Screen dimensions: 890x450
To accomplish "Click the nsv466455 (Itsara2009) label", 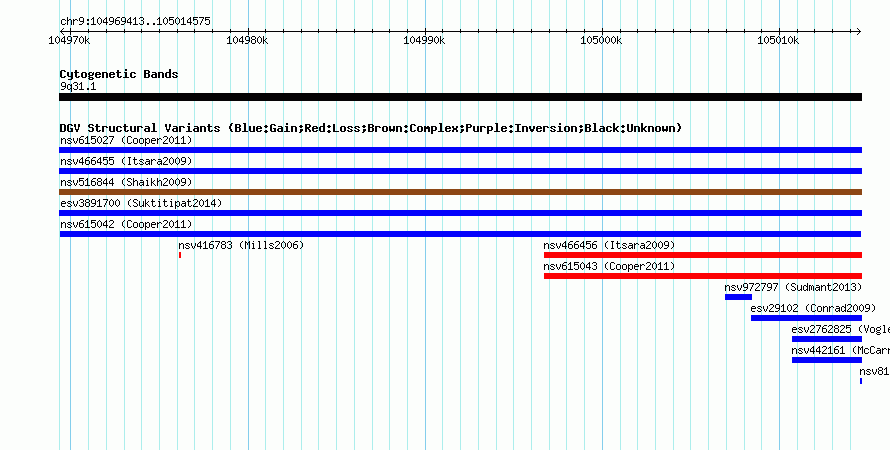I will 126,161.
